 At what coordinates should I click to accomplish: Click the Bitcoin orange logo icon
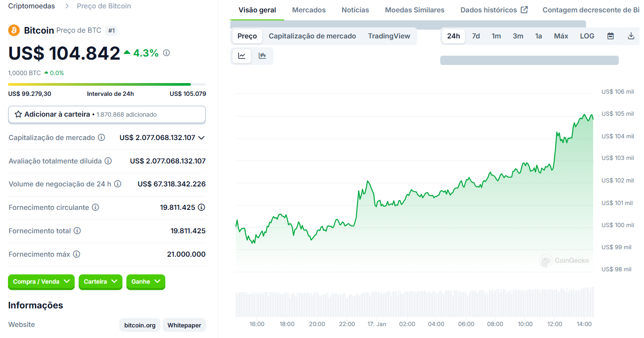14,30
